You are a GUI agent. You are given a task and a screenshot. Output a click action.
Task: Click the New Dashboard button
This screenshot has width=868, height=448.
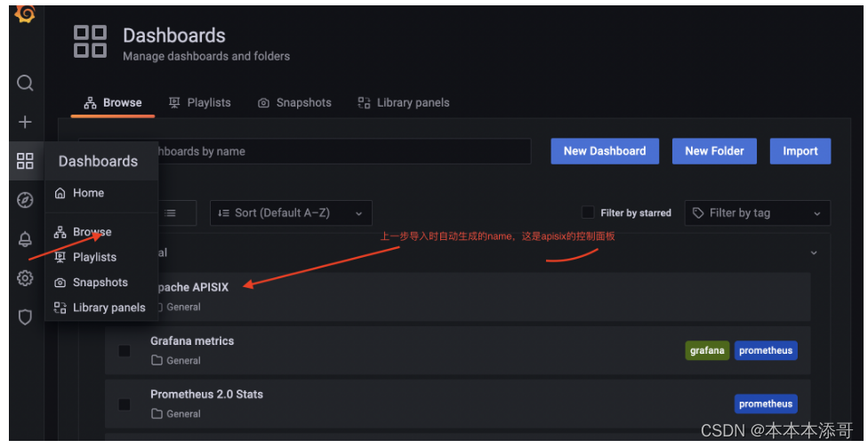(605, 151)
